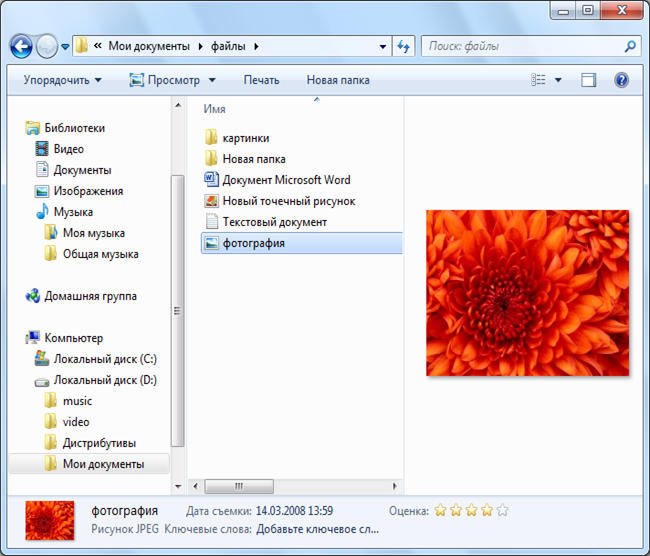Viewport: 650px width, 556px height.
Task: Click navigation pane scroll down arrow
Action: click(x=178, y=486)
